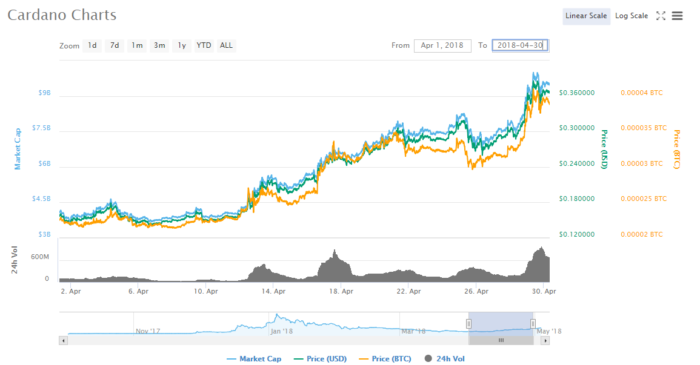700x365 pixels.
Task: Click the Cardano Charts heading
Action: click(x=62, y=15)
